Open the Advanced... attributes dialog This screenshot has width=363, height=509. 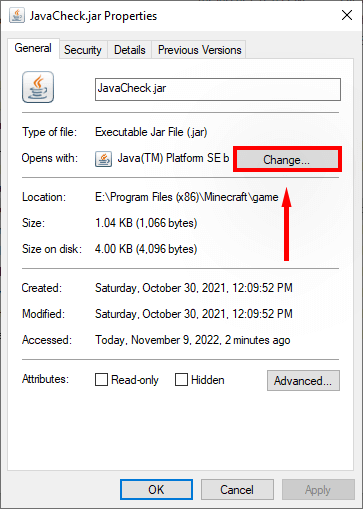[x=303, y=380]
